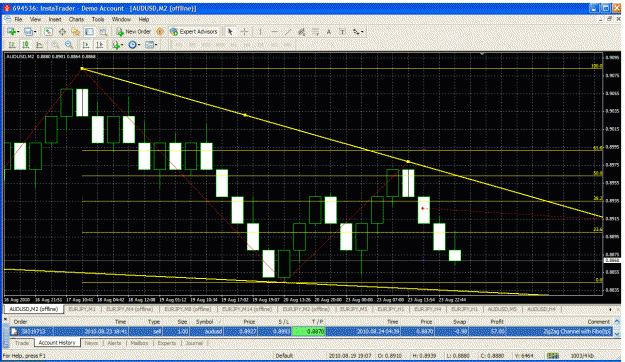Select the AUDUSD,M2 (offline) chart tab
This screenshot has width=625, height=362.
click(x=33, y=309)
